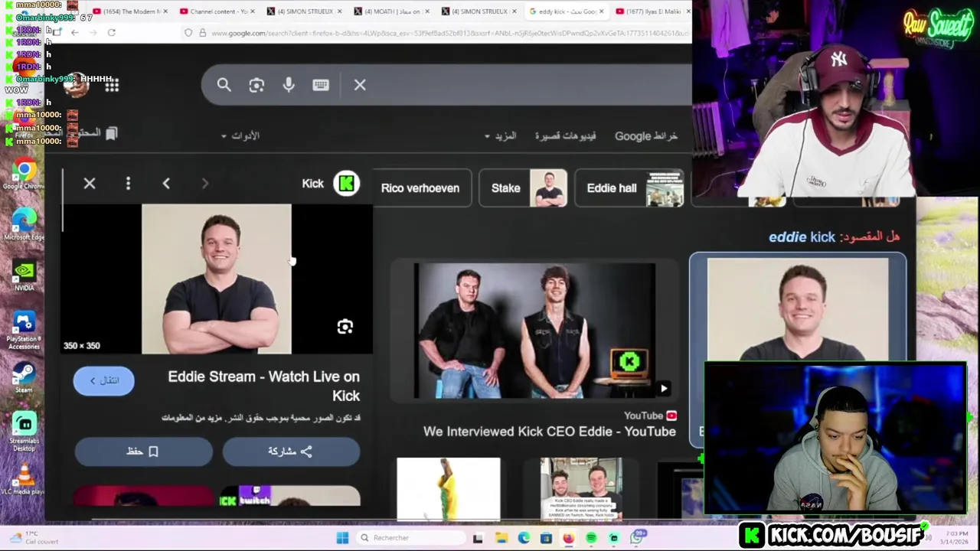
Task: Open the three-dot image options menu
Action: click(128, 184)
